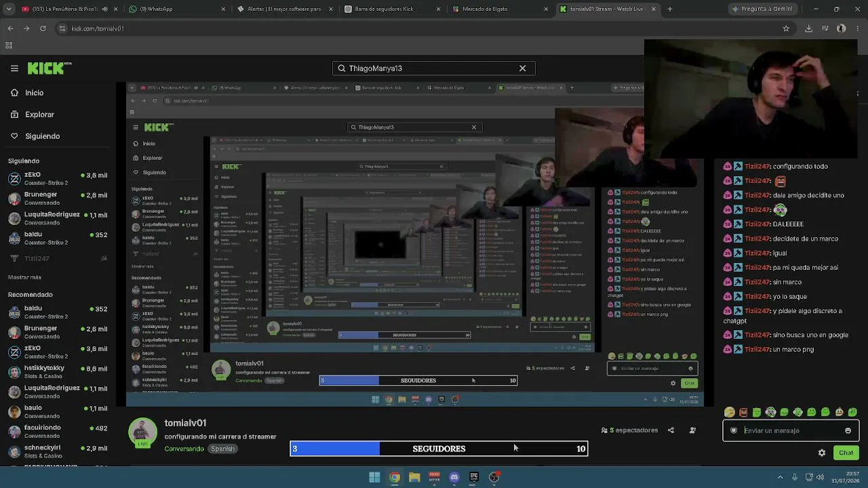Viewport: 868px width, 488px height.
Task: Go to Inicio in the Kick sidebar
Action: coord(34,93)
